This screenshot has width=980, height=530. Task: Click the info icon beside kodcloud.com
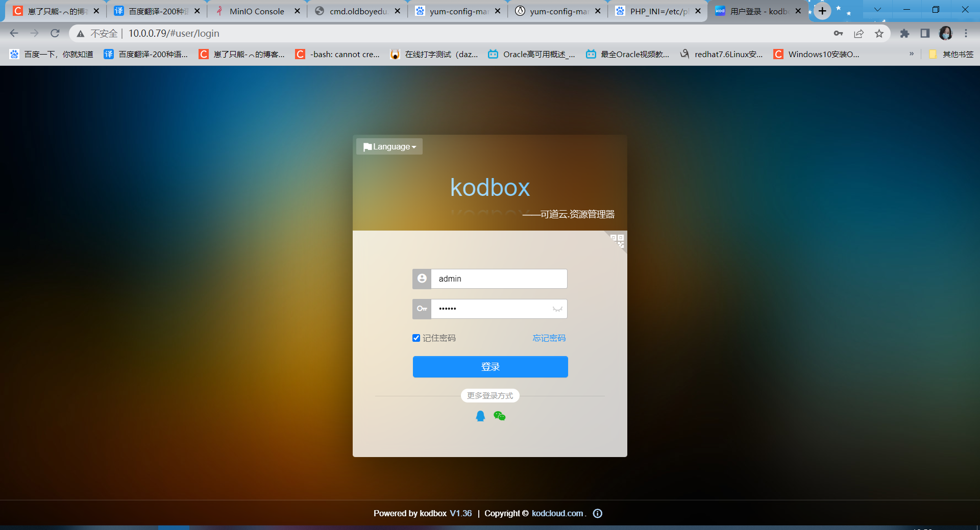597,514
